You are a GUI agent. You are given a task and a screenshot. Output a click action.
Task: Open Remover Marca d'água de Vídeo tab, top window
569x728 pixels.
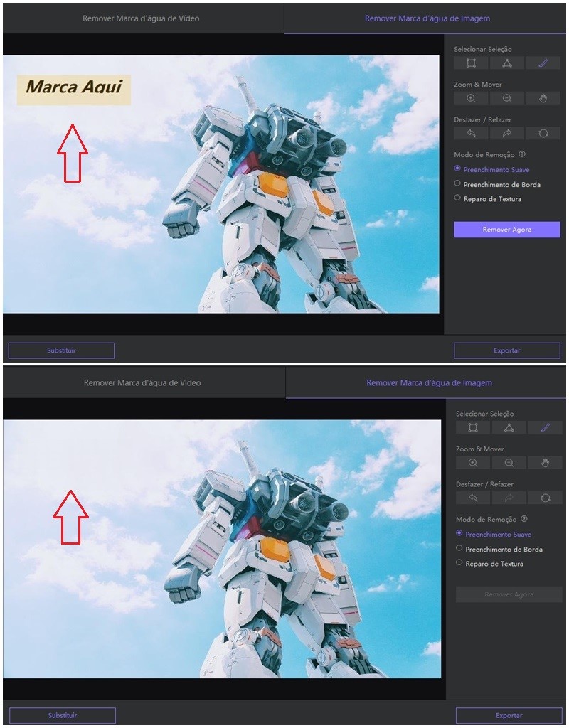143,18
